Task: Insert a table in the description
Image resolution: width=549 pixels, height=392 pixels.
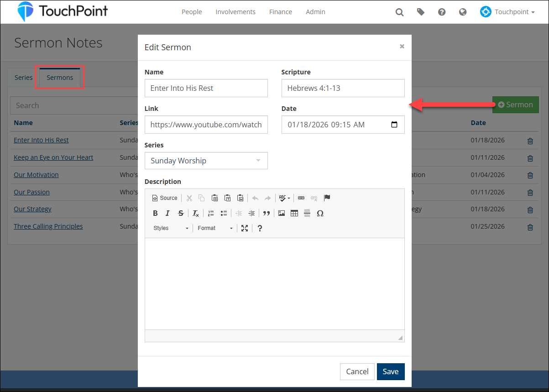Action: pos(294,213)
